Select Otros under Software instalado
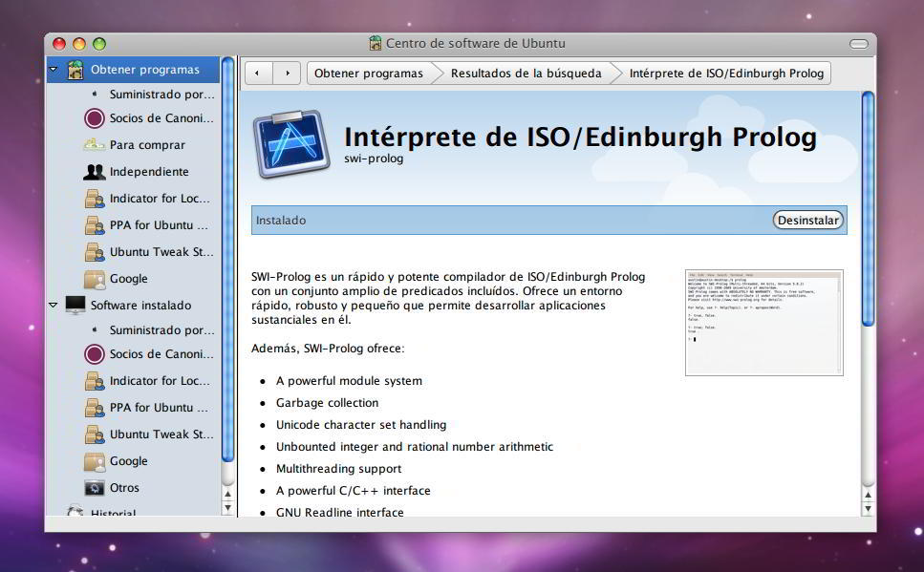Viewport: 924px width, 572px height. (124, 488)
